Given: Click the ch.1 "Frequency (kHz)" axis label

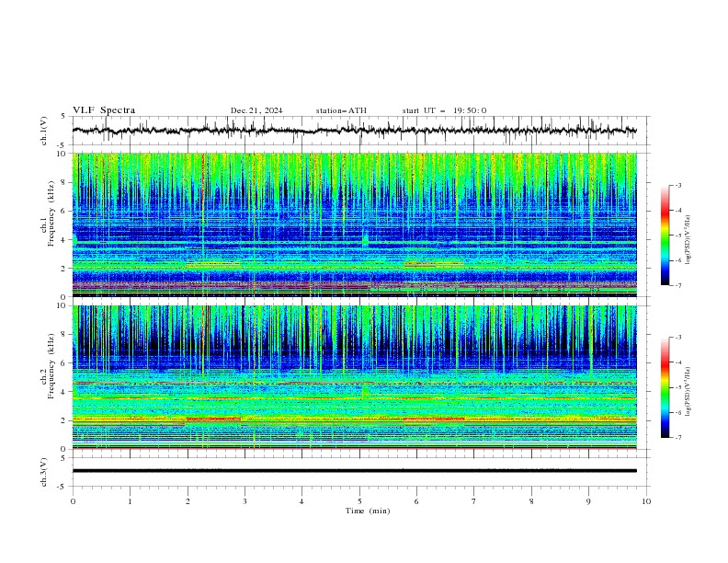Looking at the screenshot, I should point(51,213).
